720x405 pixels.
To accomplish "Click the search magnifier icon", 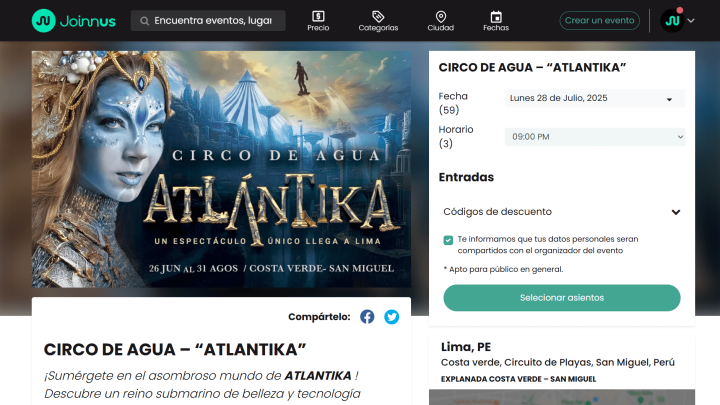I will coord(144,21).
